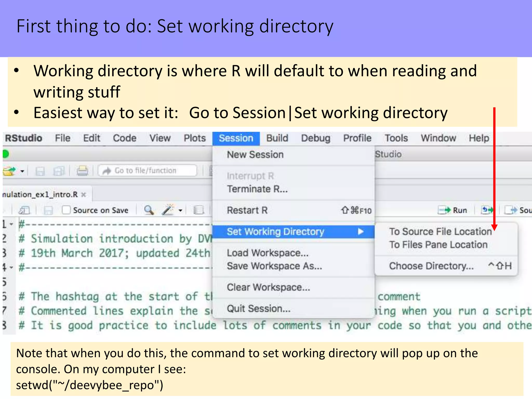Open the Window menu
This screenshot has width=532, height=399.
[438, 138]
